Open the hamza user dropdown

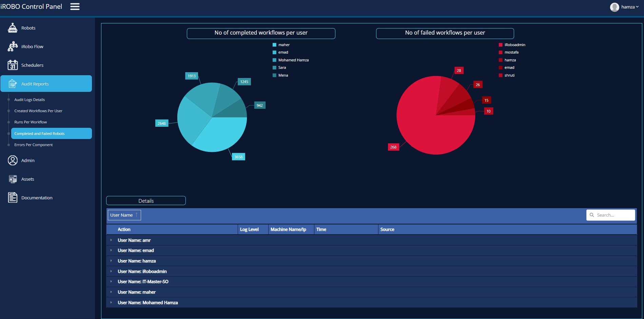624,7
